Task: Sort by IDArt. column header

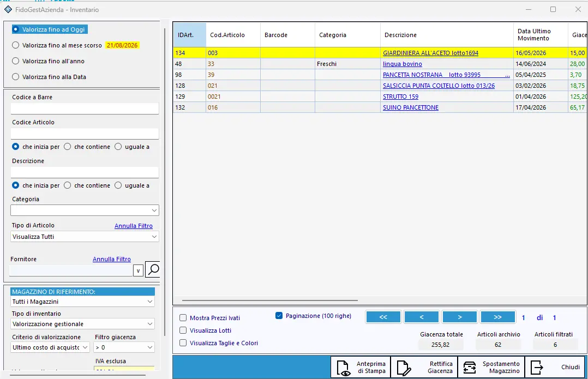Action: pos(189,35)
